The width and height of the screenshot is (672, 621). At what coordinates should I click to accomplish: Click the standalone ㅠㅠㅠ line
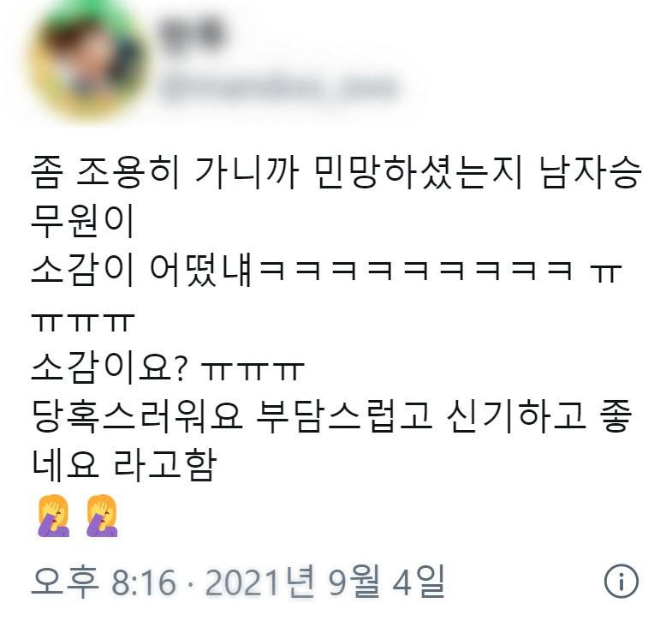coord(83,322)
